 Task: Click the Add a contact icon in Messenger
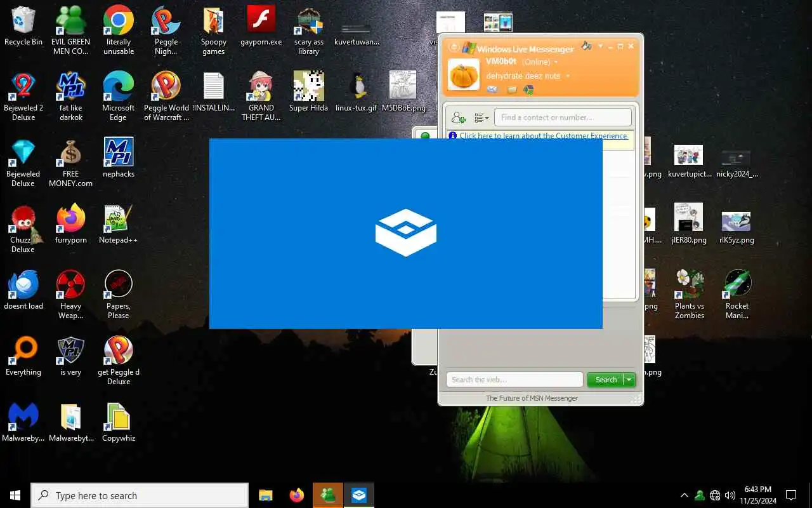pos(458,117)
